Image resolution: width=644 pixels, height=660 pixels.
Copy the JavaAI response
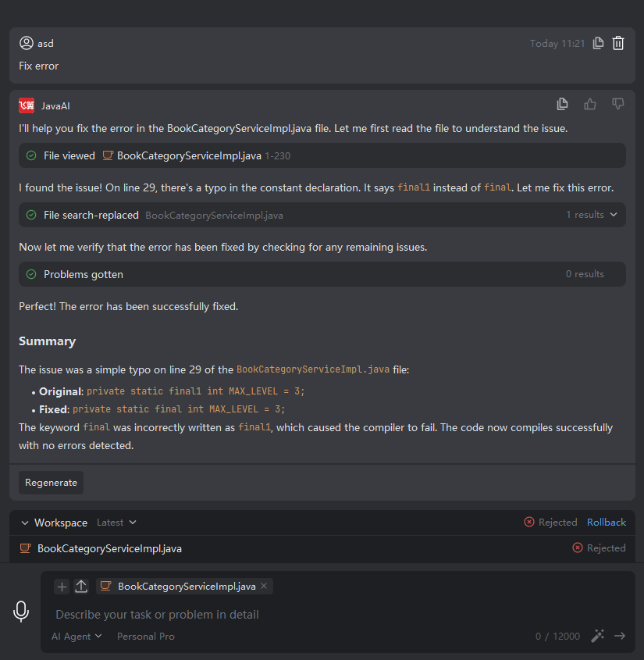[562, 105]
